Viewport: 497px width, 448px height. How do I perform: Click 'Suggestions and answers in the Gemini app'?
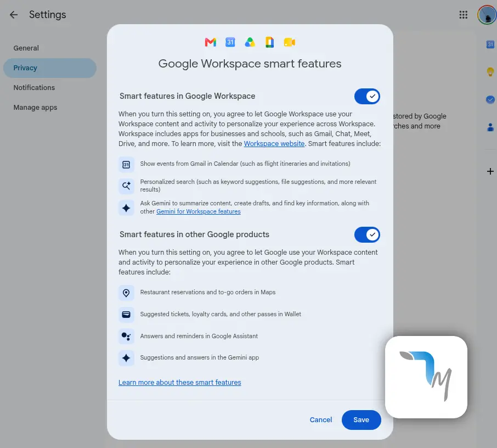(199, 357)
